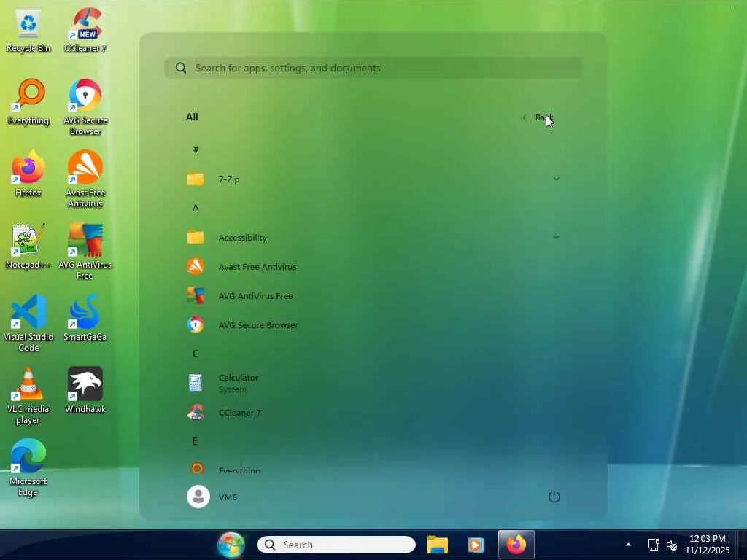The height and width of the screenshot is (560, 747).
Task: Open the network status tray icon
Action: click(x=653, y=544)
